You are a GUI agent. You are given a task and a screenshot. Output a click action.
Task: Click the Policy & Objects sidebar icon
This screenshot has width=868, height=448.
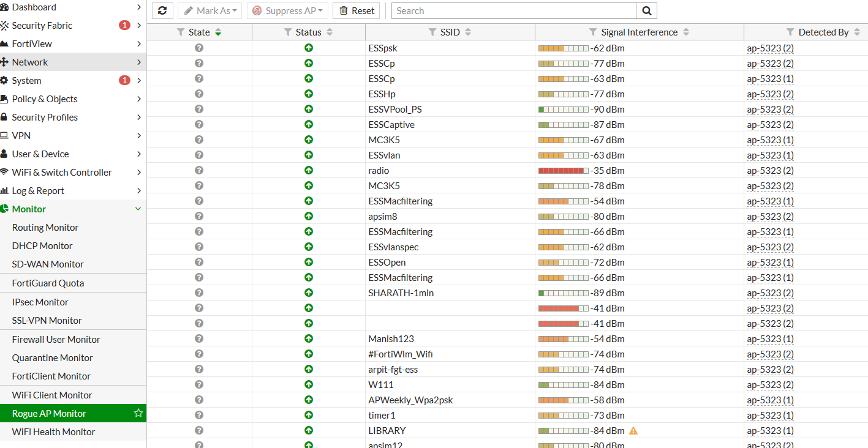(x=4, y=99)
